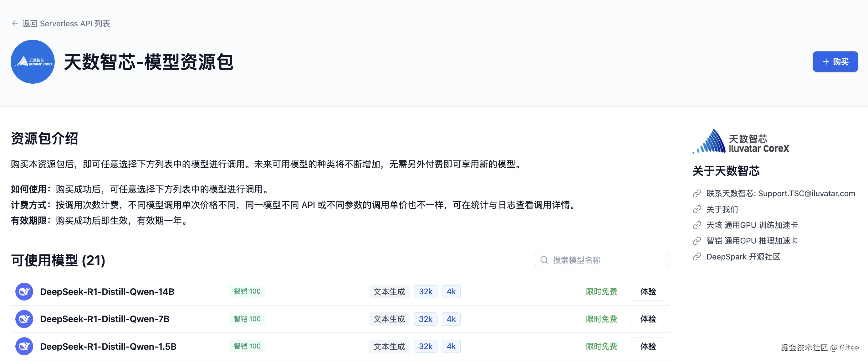Click the DeepSeek-R1-Distill-Qwen-14B model icon
This screenshot has width=868, height=361.
24,291
